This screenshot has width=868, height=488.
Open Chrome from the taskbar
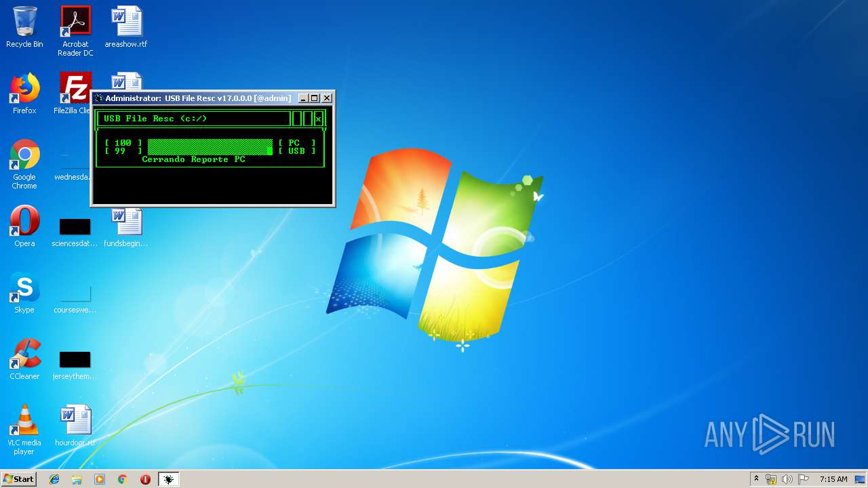pyautogui.click(x=122, y=479)
